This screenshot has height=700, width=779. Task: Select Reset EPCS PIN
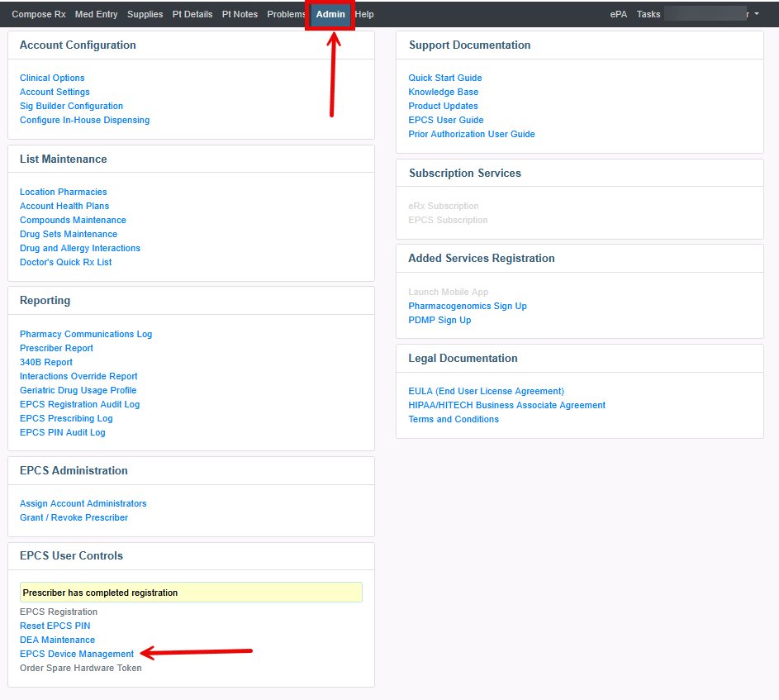click(x=55, y=626)
